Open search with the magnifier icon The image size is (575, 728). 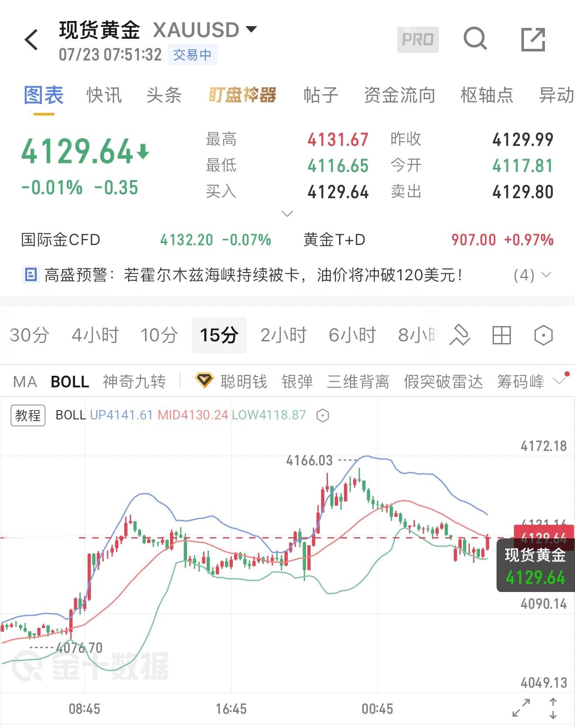point(475,39)
